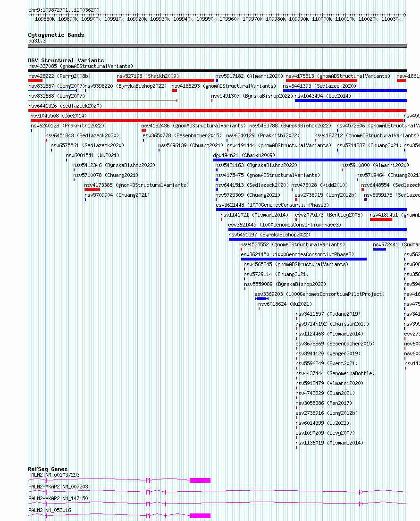Open nsv6451843 (Sedlazeck2020) entry
The height and width of the screenshot is (521, 420).
tap(82, 136)
